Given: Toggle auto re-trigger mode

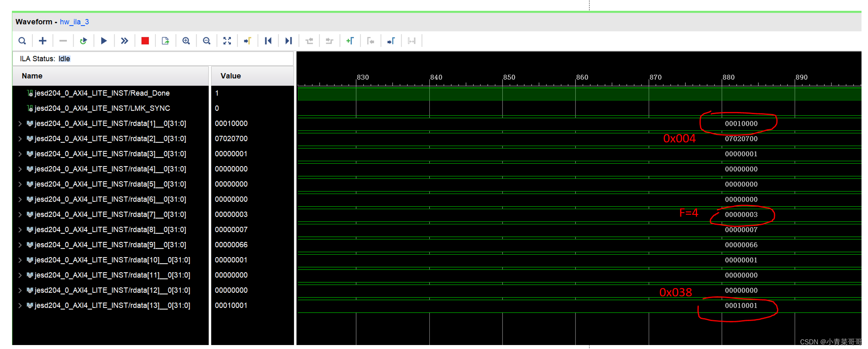Looking at the screenshot, I should 83,41.
